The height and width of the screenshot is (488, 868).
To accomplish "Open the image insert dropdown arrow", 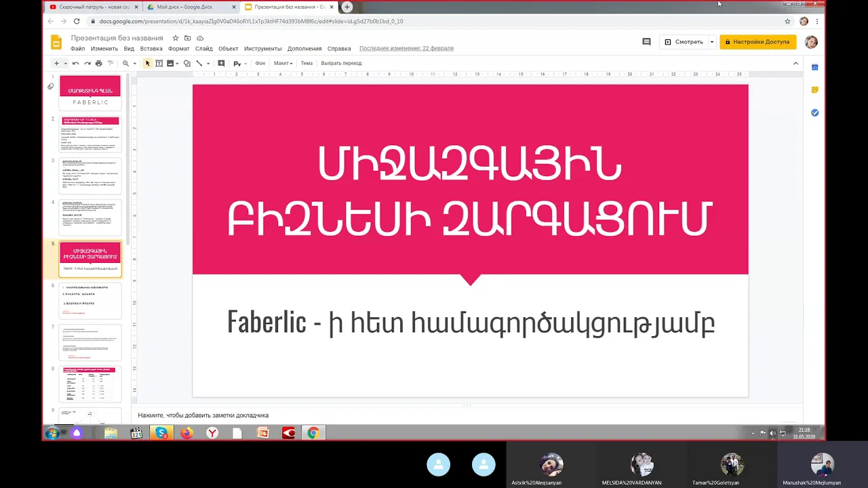I will [x=177, y=63].
